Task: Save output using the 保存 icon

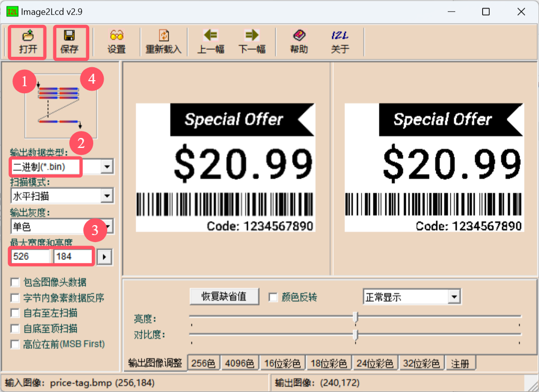Action: pos(69,42)
